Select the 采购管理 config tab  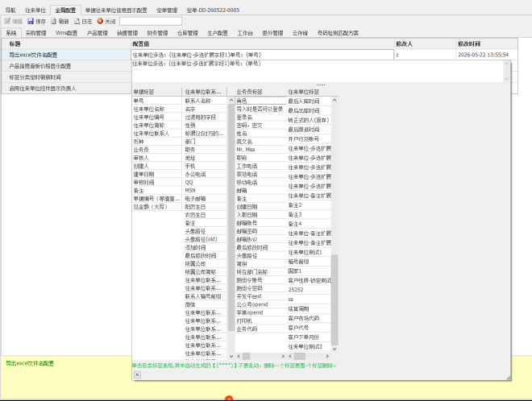pyautogui.click(x=35, y=33)
